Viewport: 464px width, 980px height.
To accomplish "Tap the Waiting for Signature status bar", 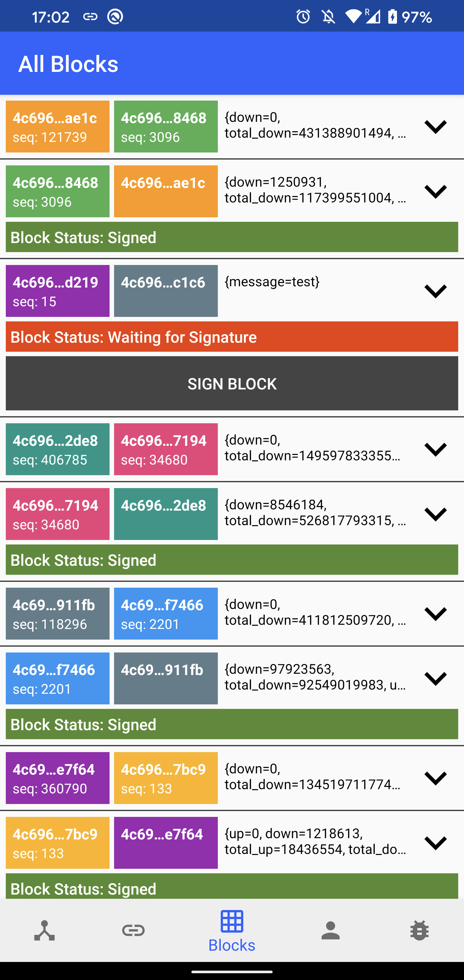I will coord(232,337).
